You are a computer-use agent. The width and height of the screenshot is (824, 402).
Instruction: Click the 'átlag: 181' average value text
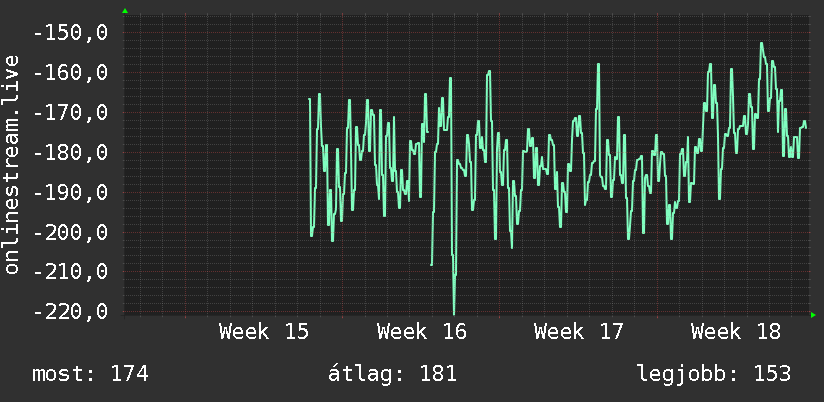click(392, 374)
